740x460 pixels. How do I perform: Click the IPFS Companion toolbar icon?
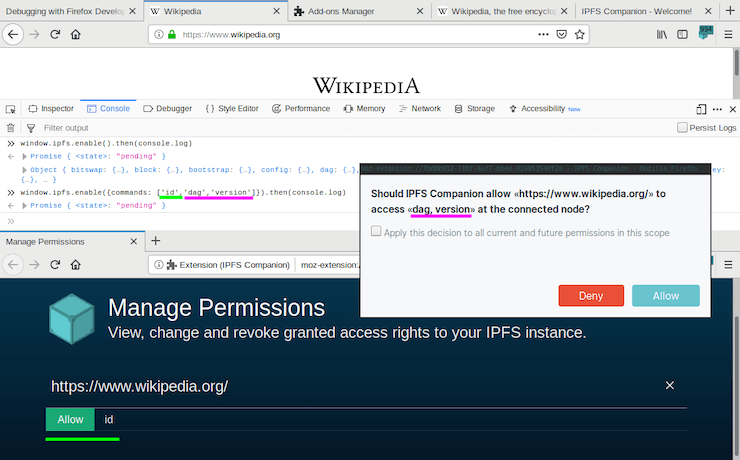(x=706, y=33)
